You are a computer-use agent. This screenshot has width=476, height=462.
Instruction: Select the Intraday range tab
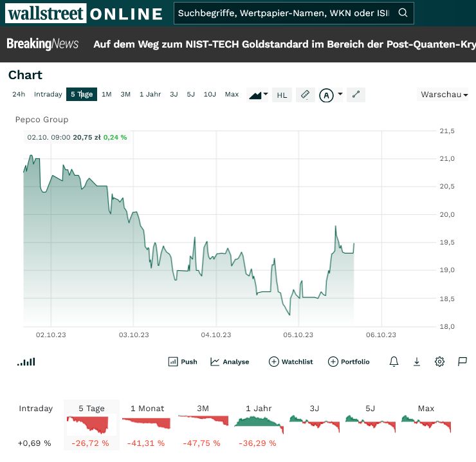tap(48, 95)
